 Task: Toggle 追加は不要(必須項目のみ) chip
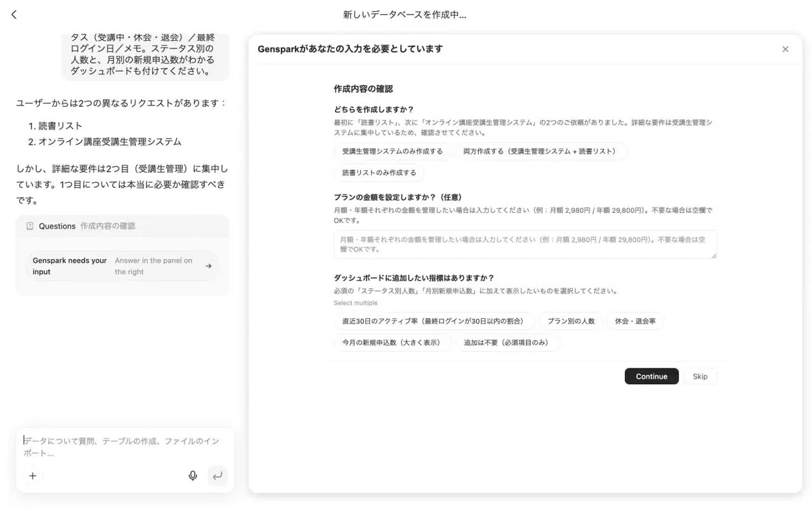[x=507, y=343]
